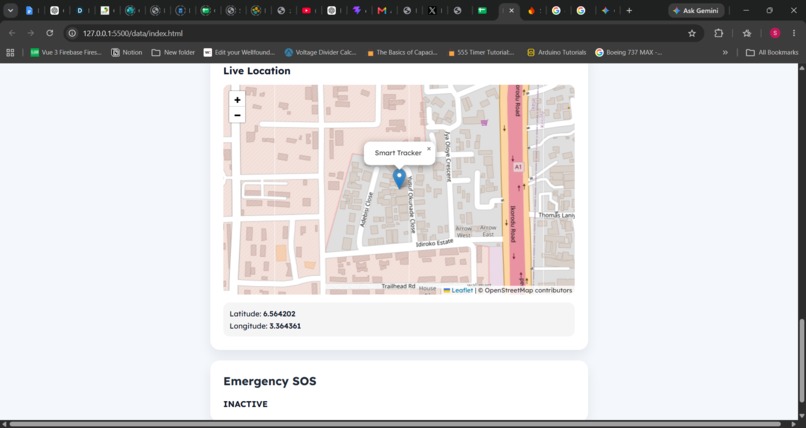
Task: Open Edit your Wellfound bookmark
Action: pyautogui.click(x=239, y=52)
